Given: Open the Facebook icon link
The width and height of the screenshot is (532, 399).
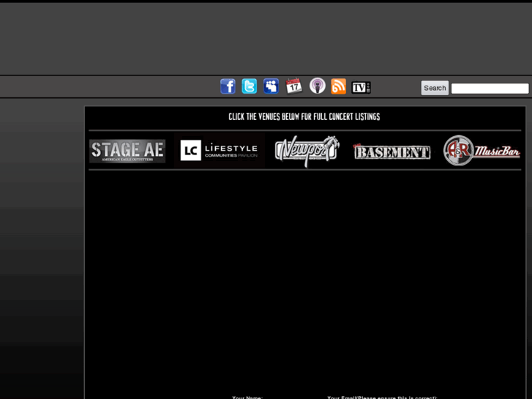Looking at the screenshot, I should [228, 86].
